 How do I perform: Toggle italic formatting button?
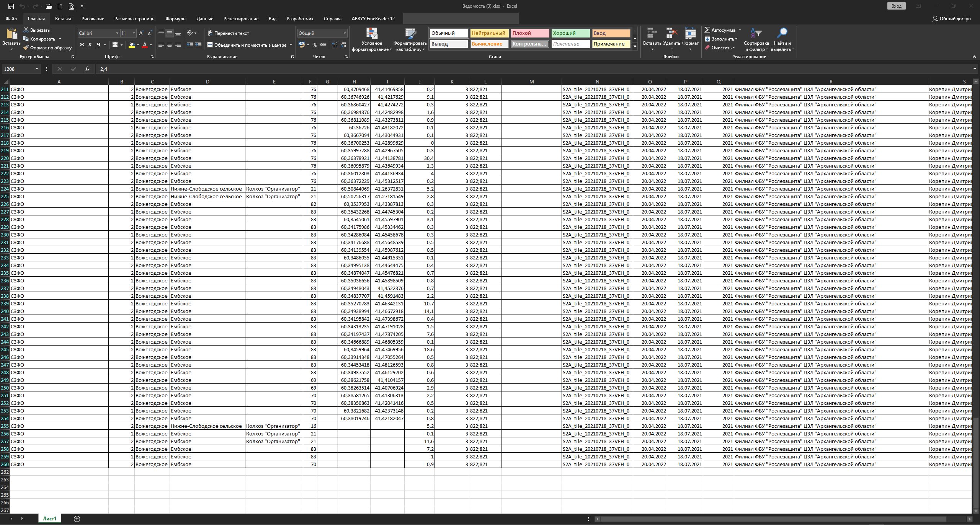90,45
